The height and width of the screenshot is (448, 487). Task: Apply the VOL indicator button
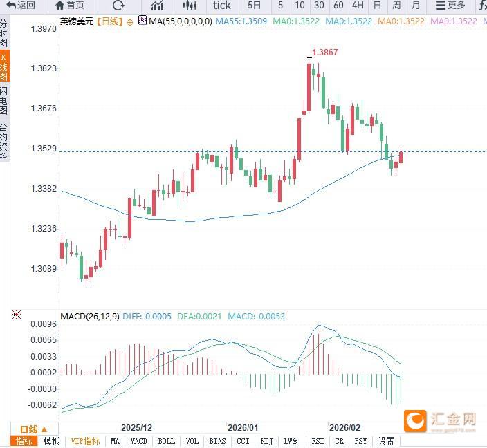click(192, 441)
